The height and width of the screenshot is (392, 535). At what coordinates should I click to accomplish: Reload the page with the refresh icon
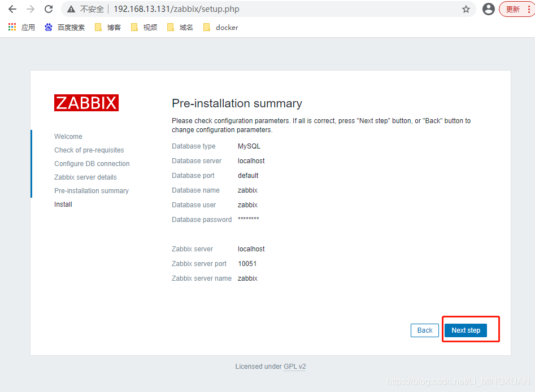[49, 9]
